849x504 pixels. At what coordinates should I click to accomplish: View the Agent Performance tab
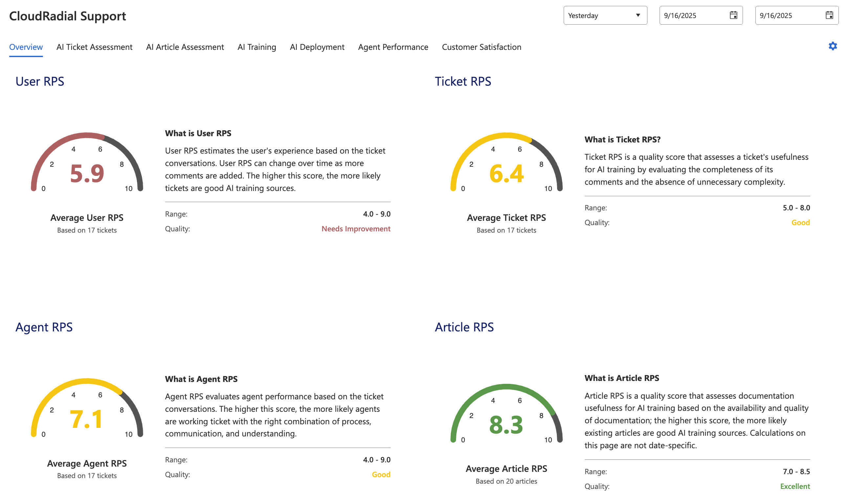click(393, 47)
